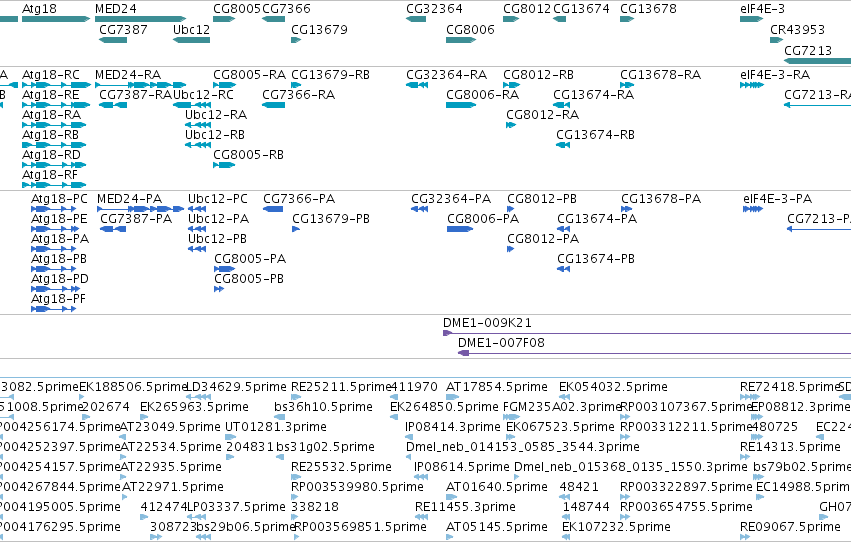Click the CG8005-RA transcript

tap(225, 85)
